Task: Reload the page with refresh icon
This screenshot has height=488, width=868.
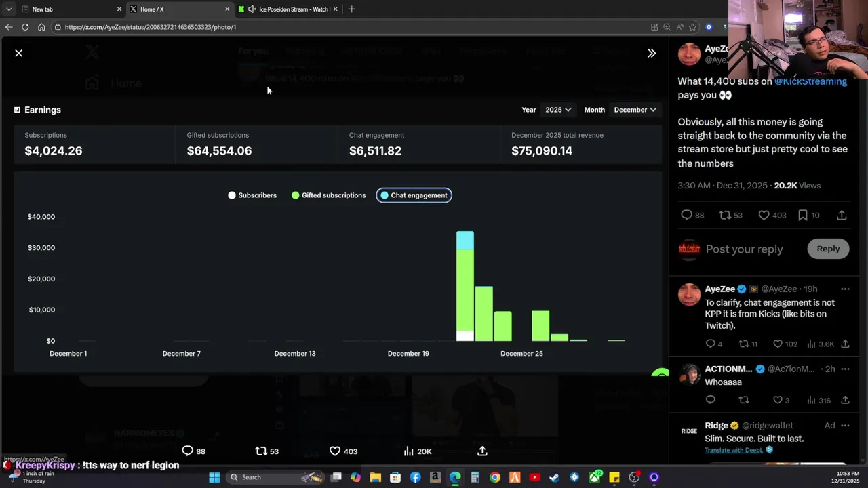Action: point(25,27)
